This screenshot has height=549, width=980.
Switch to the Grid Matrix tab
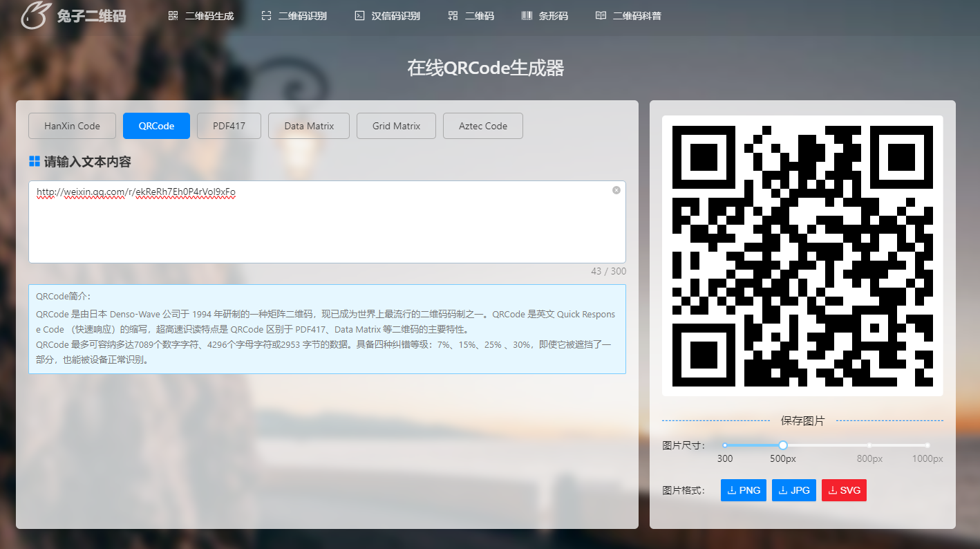[396, 126]
